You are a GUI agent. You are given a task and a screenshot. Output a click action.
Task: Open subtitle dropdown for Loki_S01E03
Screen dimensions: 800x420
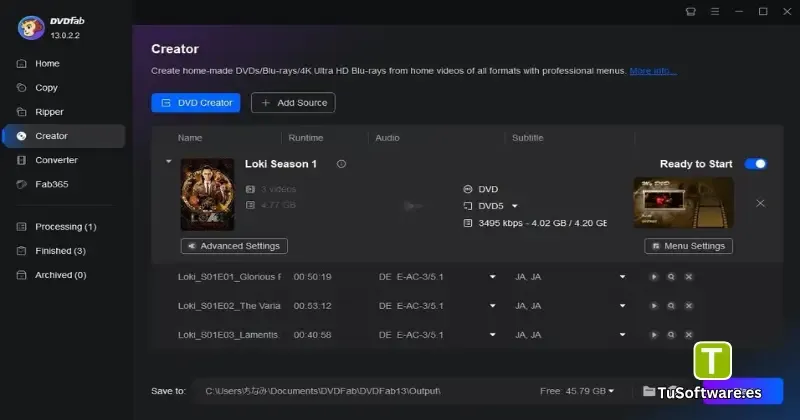click(622, 335)
